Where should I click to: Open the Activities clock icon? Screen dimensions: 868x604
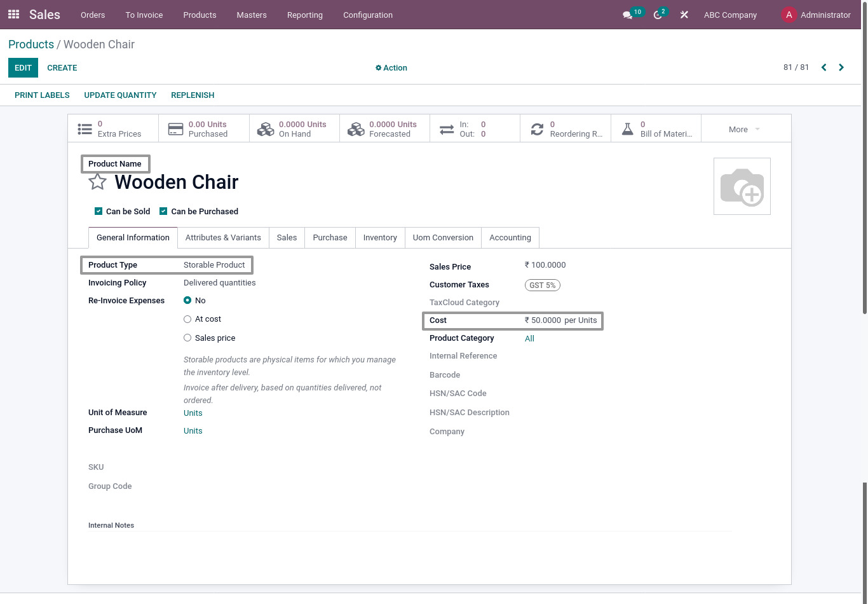(x=655, y=15)
